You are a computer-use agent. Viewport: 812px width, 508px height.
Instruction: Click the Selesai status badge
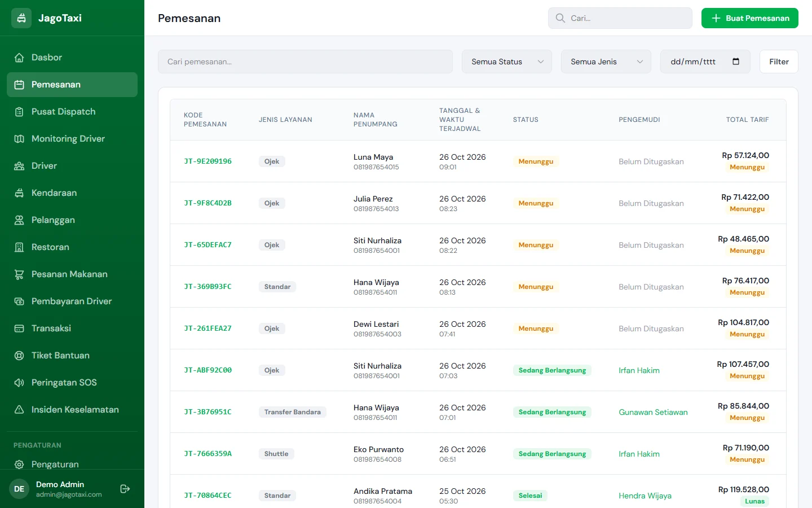(530, 496)
